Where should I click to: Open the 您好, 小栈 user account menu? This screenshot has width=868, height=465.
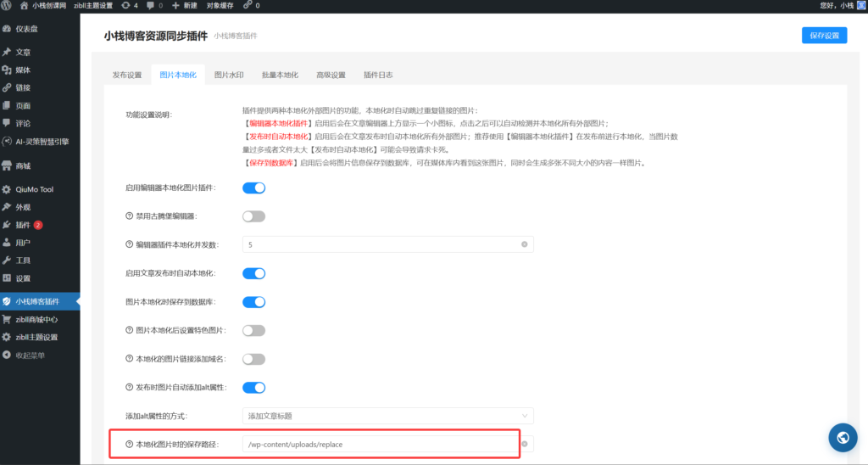pos(842,6)
